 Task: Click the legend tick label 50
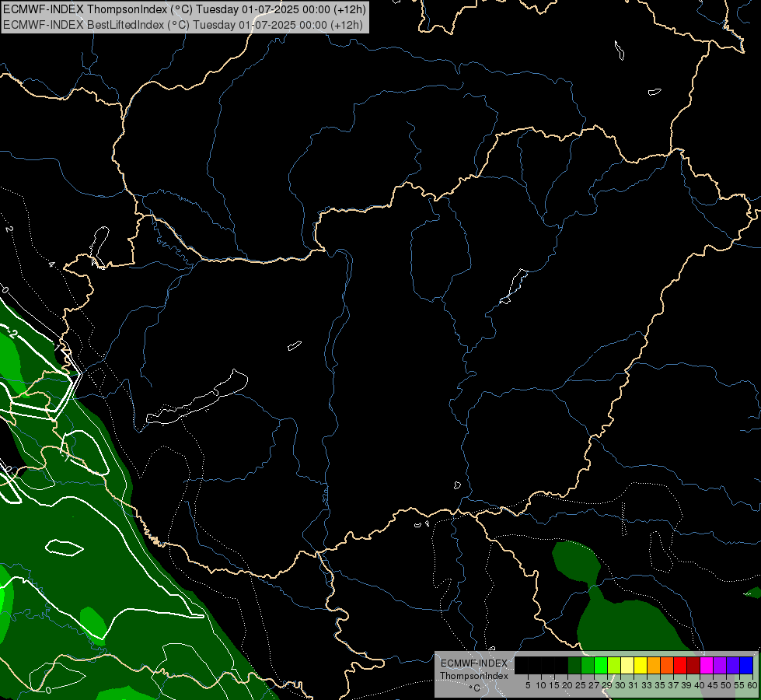tap(726, 685)
